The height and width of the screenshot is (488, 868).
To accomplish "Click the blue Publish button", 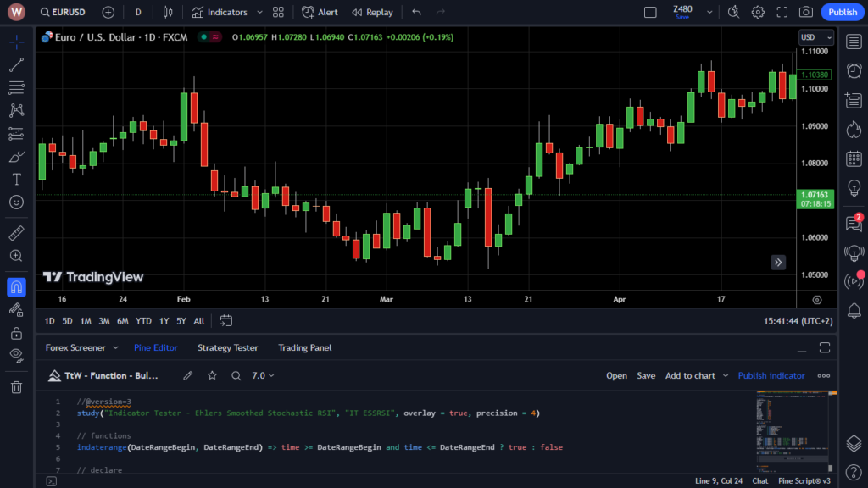I will coord(843,12).
